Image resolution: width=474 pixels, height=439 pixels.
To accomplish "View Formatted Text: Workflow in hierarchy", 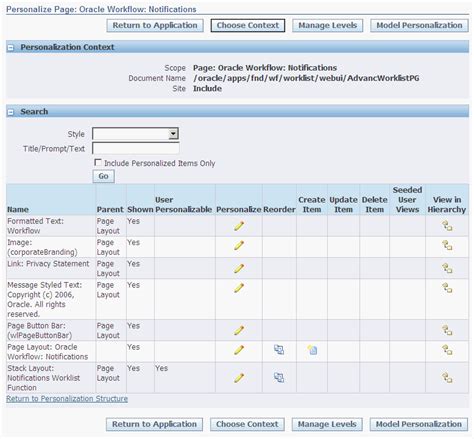I will 447,226.
